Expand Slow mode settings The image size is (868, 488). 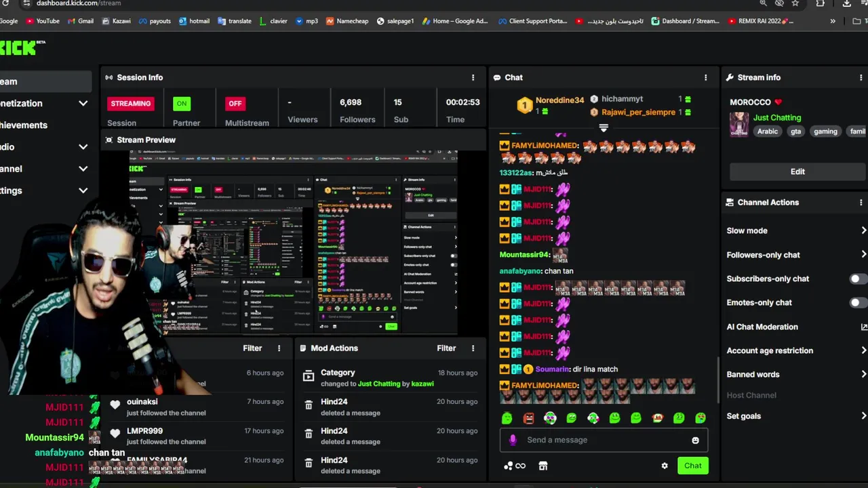click(863, 230)
